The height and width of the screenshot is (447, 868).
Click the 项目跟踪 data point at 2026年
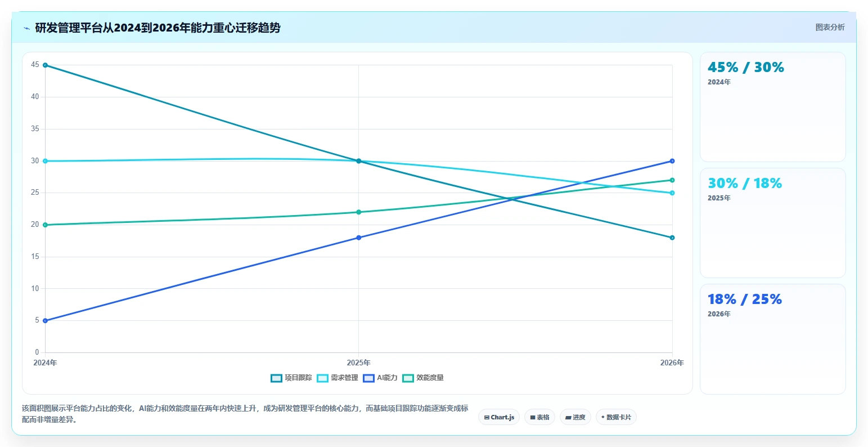[672, 238]
